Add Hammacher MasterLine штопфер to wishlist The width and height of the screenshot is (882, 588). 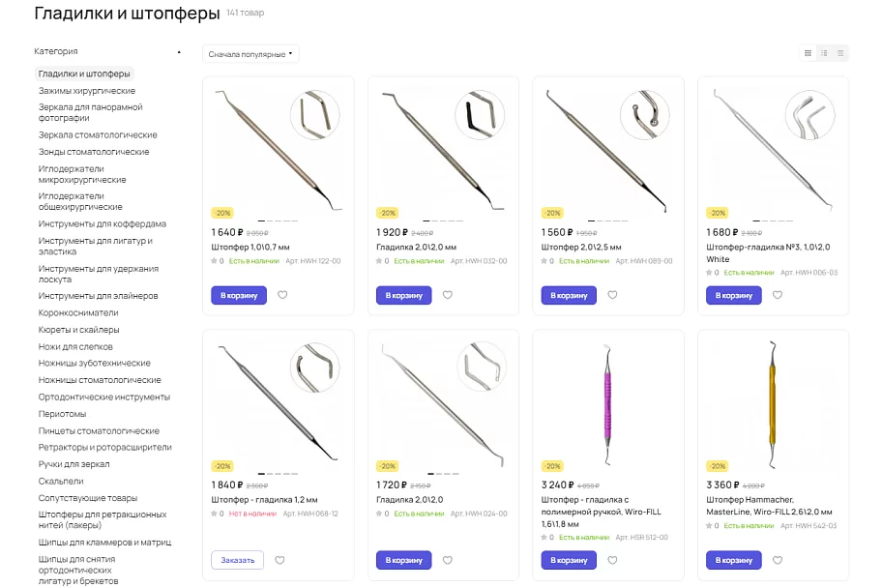pyautogui.click(x=778, y=560)
